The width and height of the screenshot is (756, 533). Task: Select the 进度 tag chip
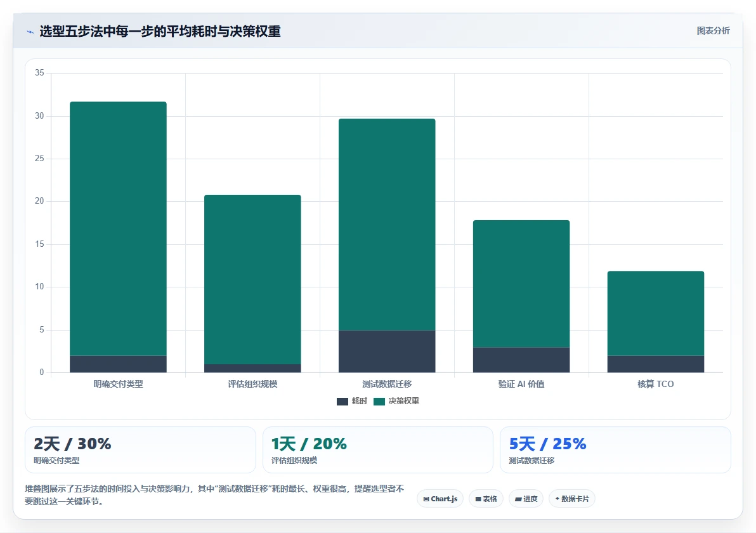(526, 499)
